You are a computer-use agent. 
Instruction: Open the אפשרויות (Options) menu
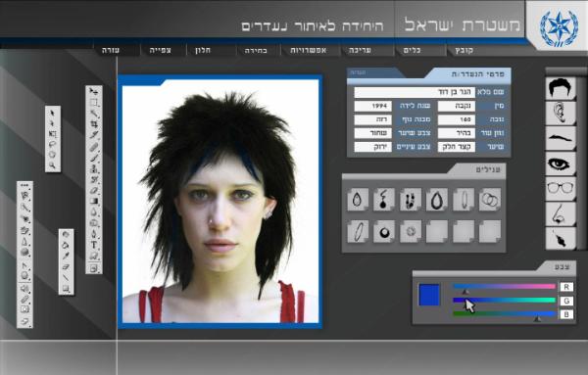click(309, 50)
